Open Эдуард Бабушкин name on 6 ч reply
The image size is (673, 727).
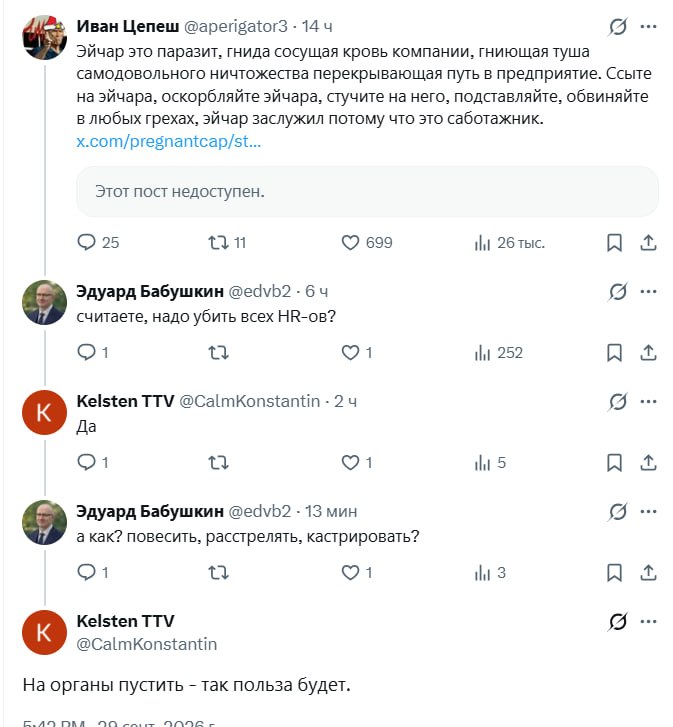(150, 291)
